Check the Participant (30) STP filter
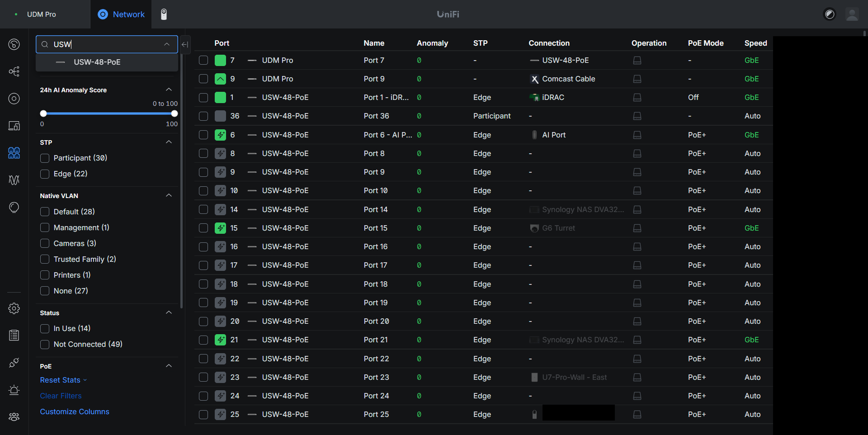868x435 pixels. click(45, 158)
